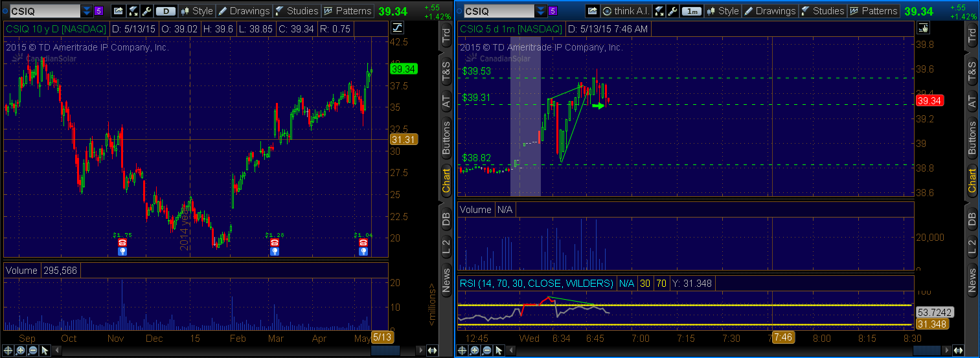
Task: Select Chart sidebar tab in left chart
Action: pyautogui.click(x=446, y=181)
